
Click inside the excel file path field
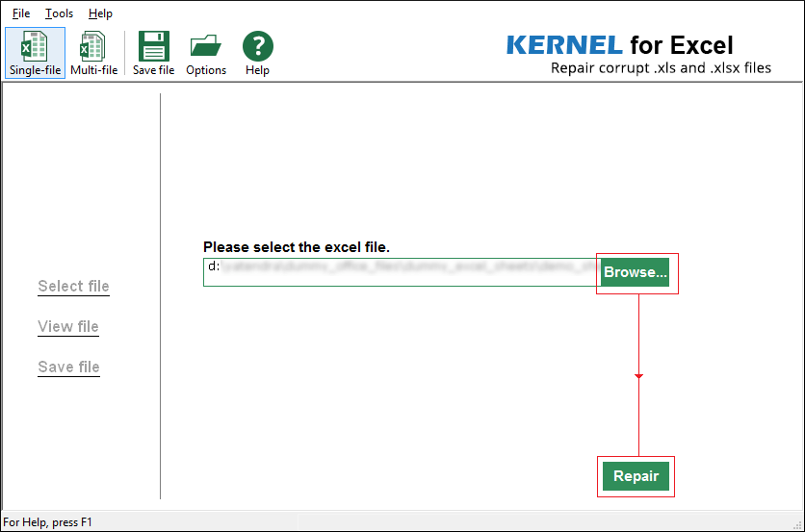(x=402, y=272)
